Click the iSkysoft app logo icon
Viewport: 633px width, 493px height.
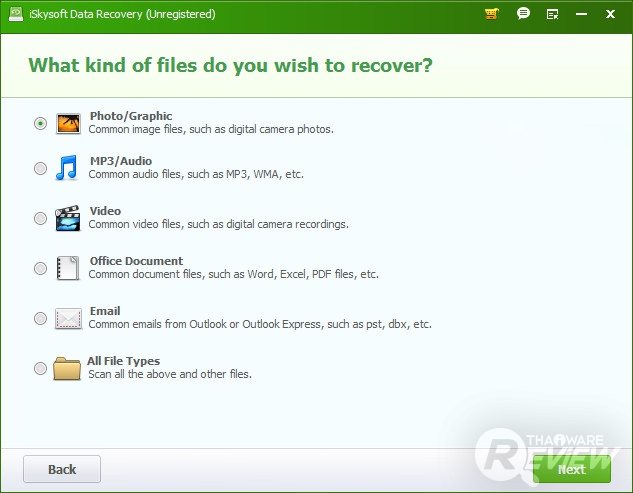[x=16, y=14]
